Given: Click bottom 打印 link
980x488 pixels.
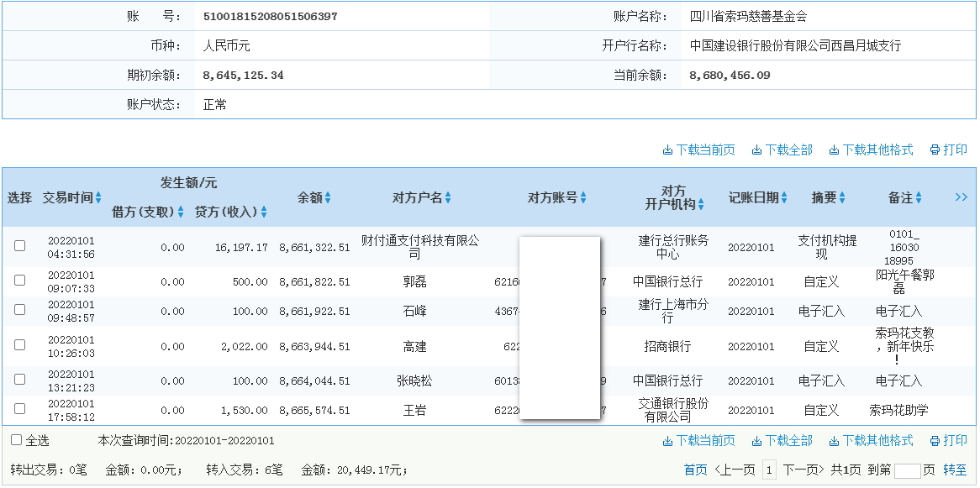Looking at the screenshot, I should [x=949, y=441].
